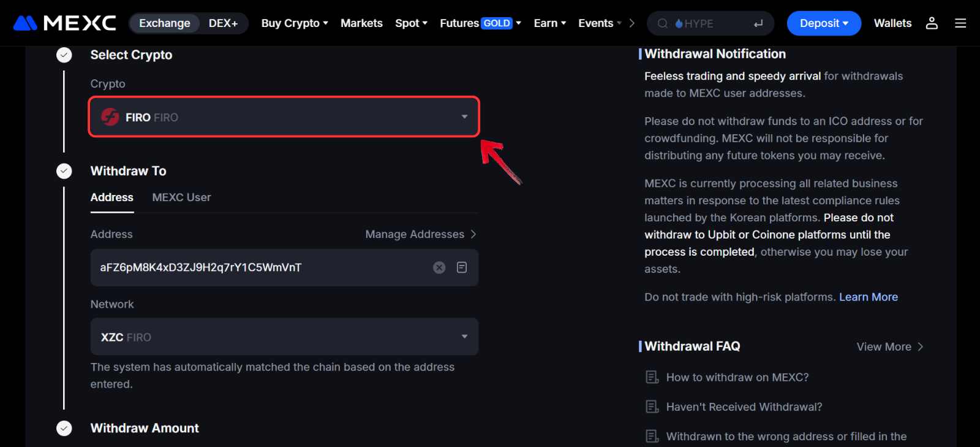Switch to the MEXC User tab
The image size is (980, 447).
click(181, 197)
